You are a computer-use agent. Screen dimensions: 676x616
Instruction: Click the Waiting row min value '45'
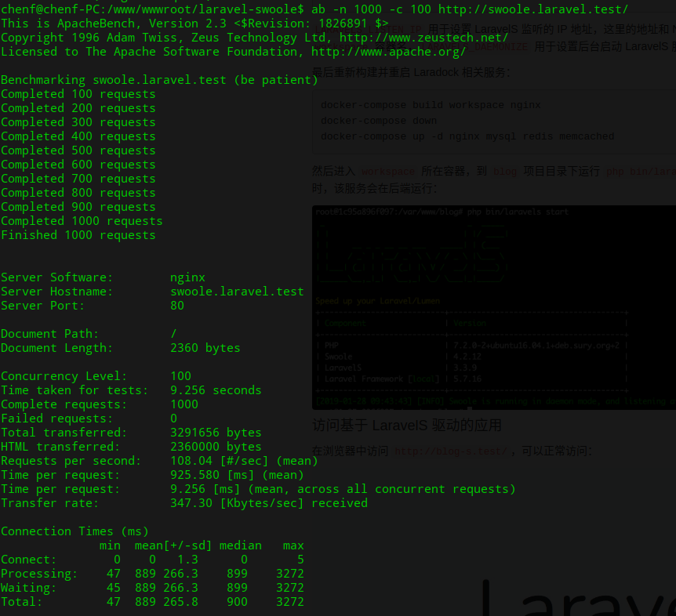[x=114, y=589]
